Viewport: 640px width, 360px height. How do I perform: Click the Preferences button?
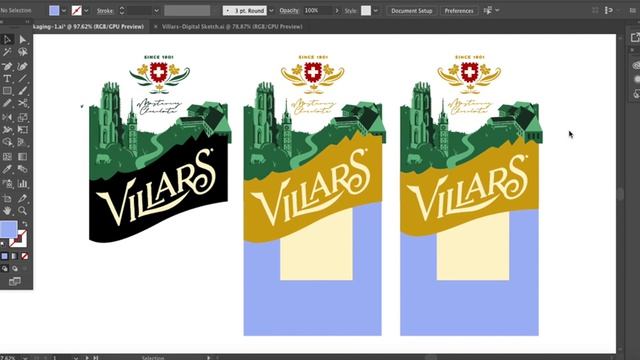tap(459, 11)
